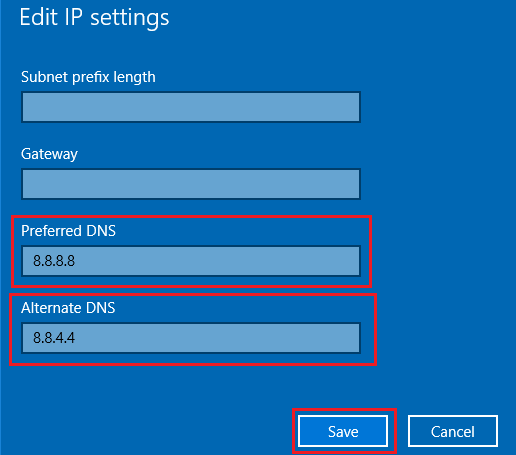
Task: Click into the Gateway input box
Action: tap(191, 184)
